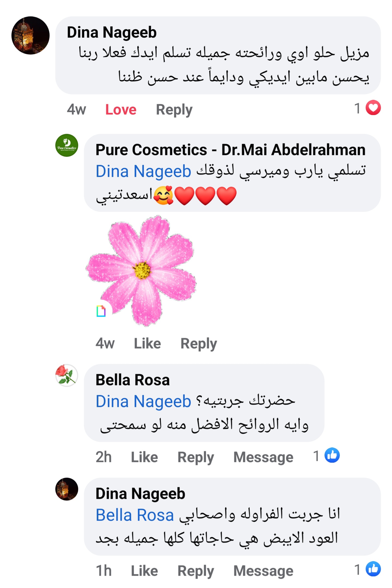Like the Pure Cosmetics reply
Image resolution: width=392 pixels, height=588 pixels.
coord(147,343)
